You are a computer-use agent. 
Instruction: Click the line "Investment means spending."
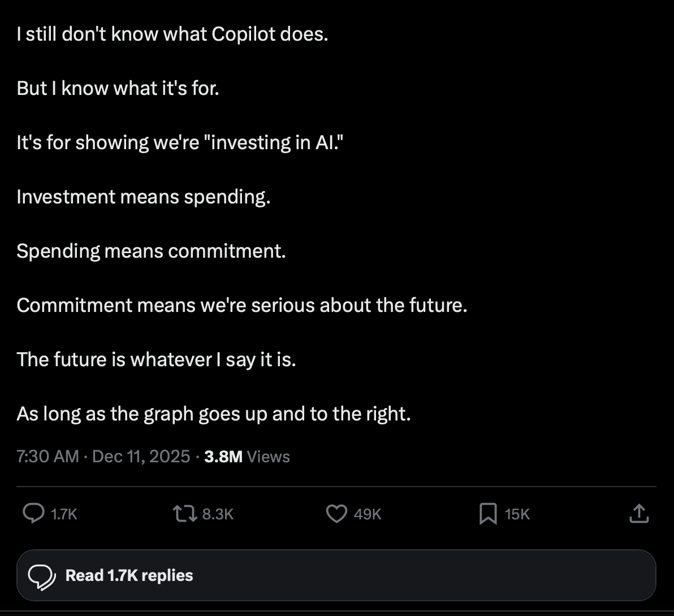pos(144,197)
